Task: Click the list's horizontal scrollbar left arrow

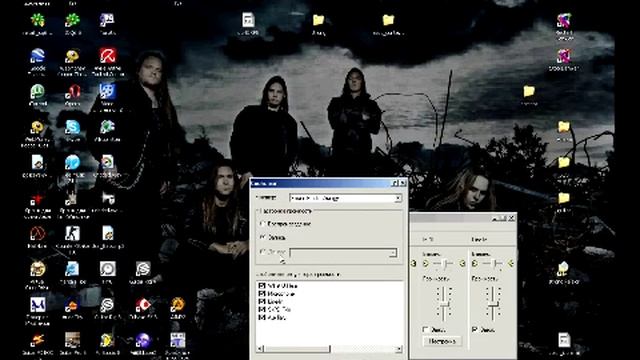Action: 260,349
